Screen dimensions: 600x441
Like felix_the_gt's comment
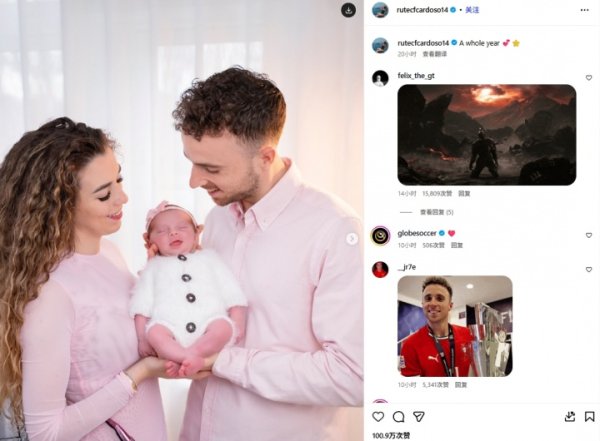(589, 78)
